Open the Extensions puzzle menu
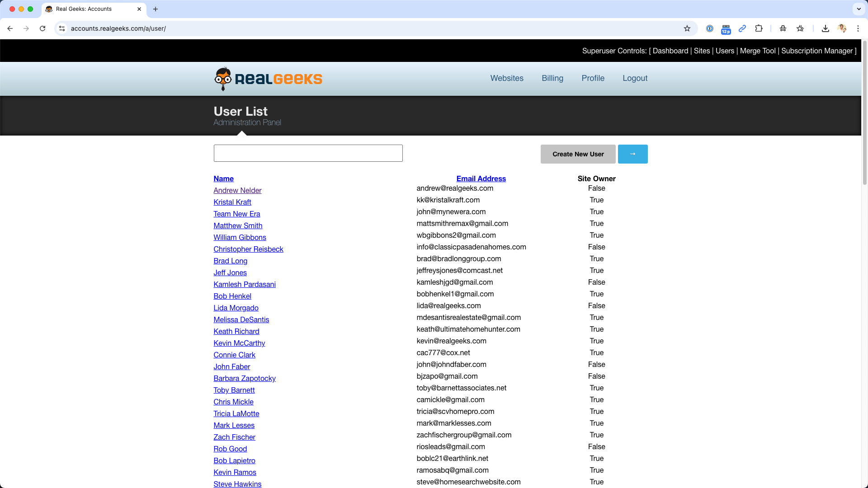Screen dimensions: 868x488 [759, 28]
